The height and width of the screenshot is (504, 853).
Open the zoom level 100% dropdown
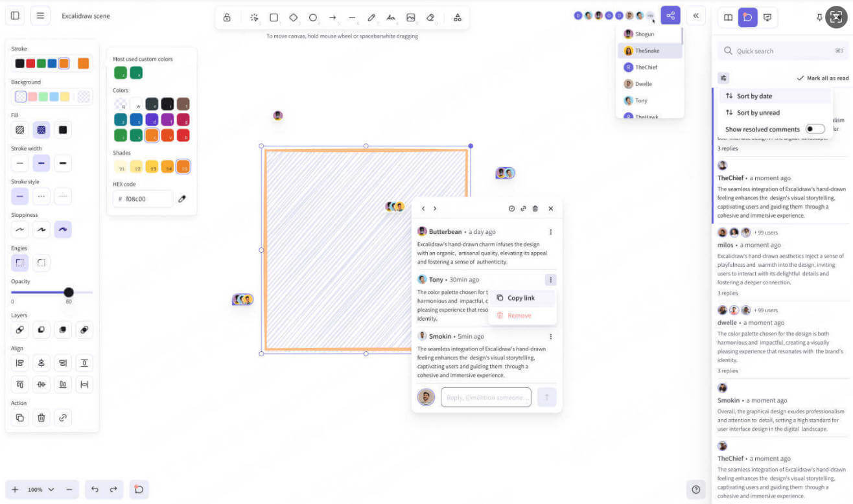(x=41, y=490)
